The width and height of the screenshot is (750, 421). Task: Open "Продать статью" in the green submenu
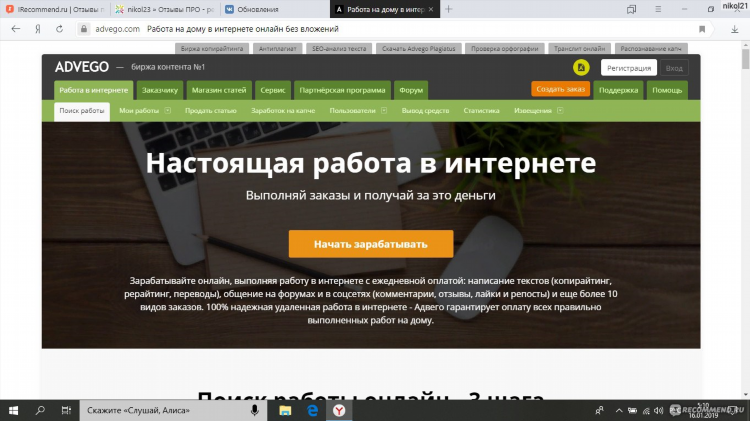211,111
